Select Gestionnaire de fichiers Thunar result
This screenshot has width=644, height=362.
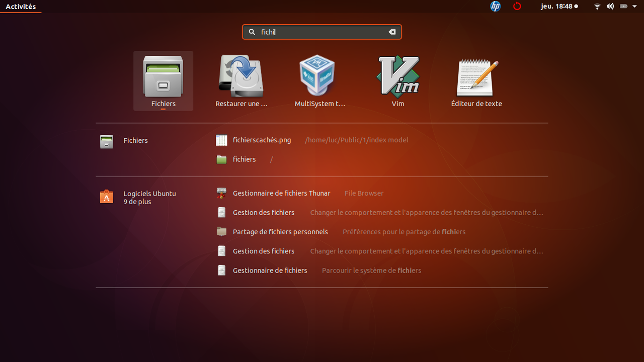[x=281, y=193]
